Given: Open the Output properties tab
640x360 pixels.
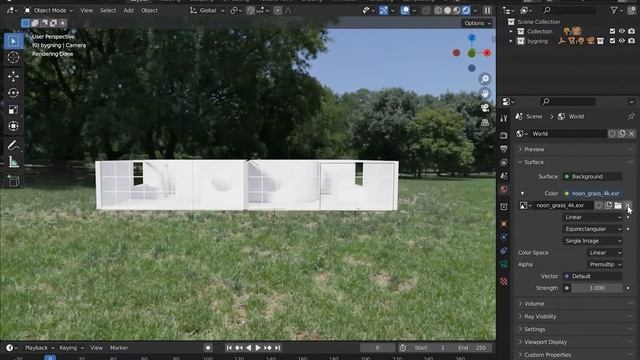Looking at the screenshot, I should pyautogui.click(x=504, y=149).
